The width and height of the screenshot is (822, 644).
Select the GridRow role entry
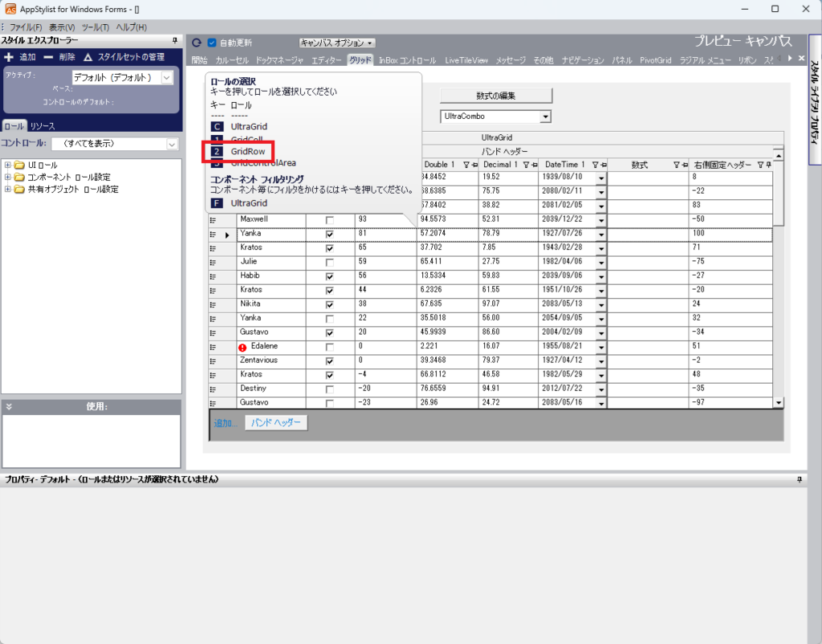[238, 151]
